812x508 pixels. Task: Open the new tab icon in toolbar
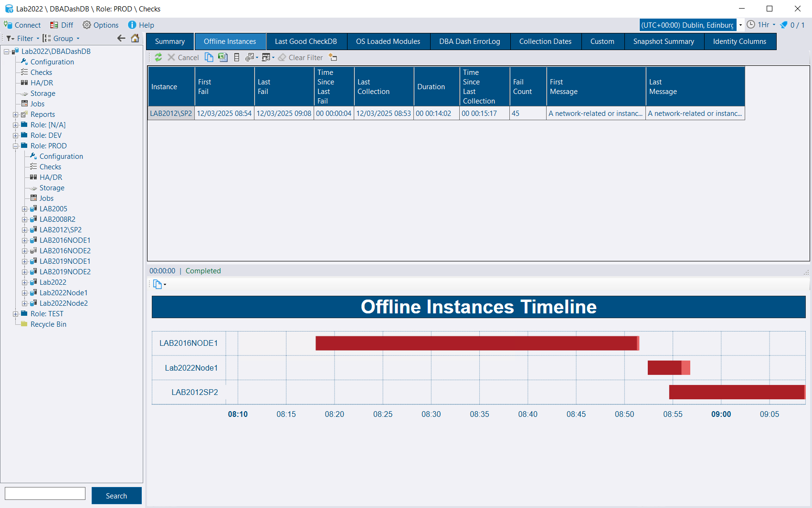click(x=333, y=57)
